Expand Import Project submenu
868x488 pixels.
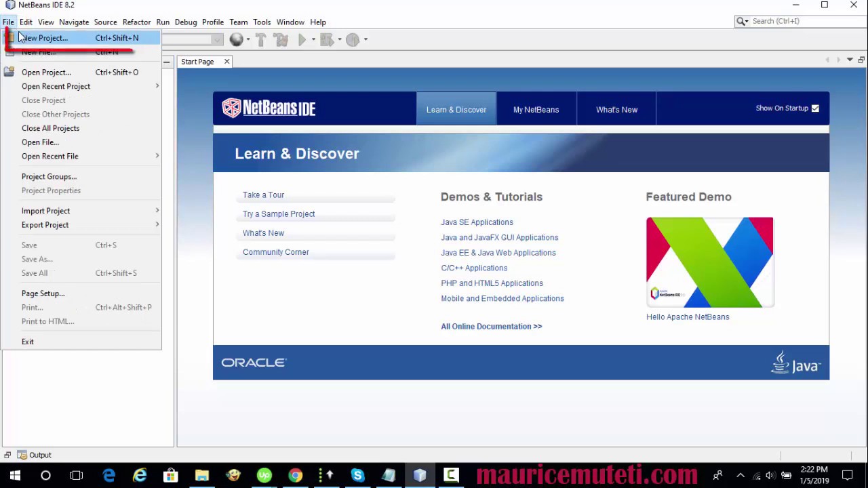click(x=157, y=211)
